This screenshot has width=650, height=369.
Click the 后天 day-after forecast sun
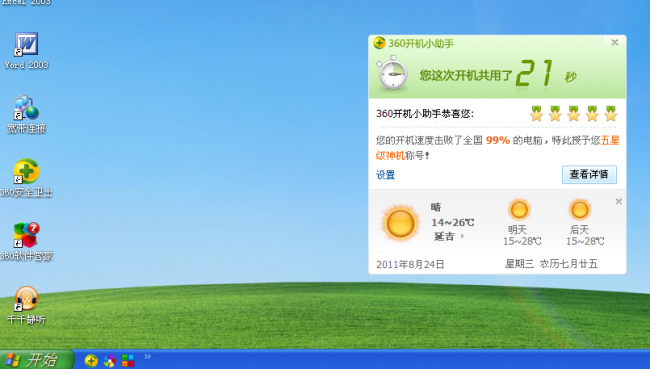[579, 210]
